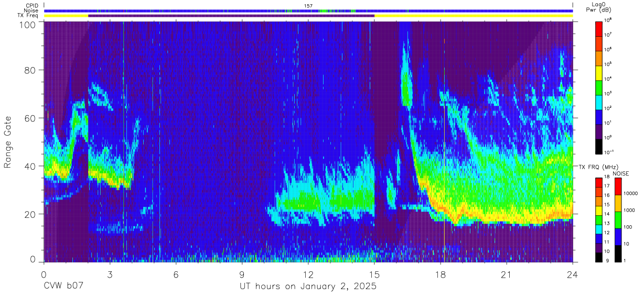Click the NOISE legend title
This screenshot has height=297, width=644.
[x=620, y=173]
